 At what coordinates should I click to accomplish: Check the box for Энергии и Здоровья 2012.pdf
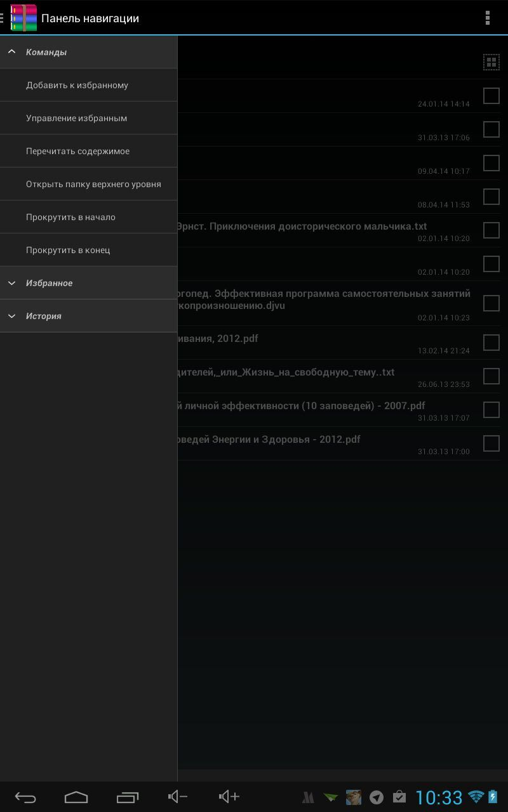pyautogui.click(x=491, y=443)
